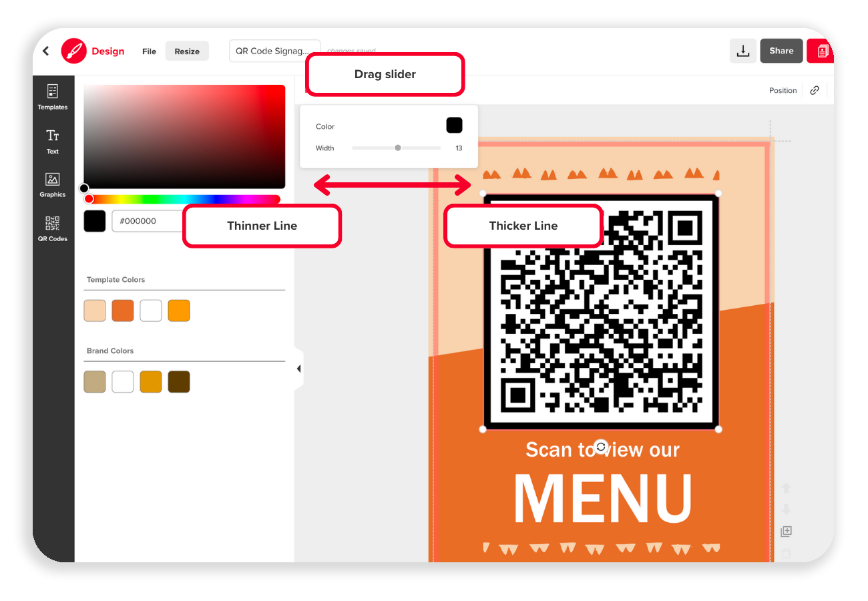Click the move up arrow at canvas right
The width and height of the screenshot is (868, 601).
click(x=786, y=488)
